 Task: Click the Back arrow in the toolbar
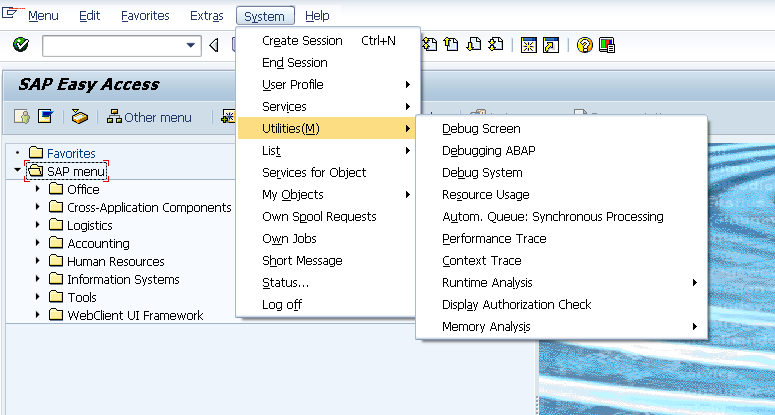pyautogui.click(x=214, y=45)
